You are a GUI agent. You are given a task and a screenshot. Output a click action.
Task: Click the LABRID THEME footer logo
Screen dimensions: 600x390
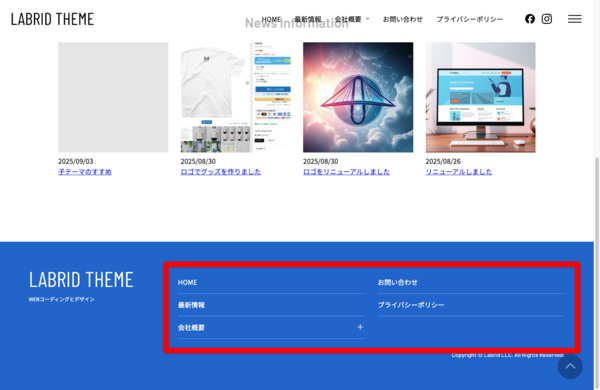click(x=81, y=280)
